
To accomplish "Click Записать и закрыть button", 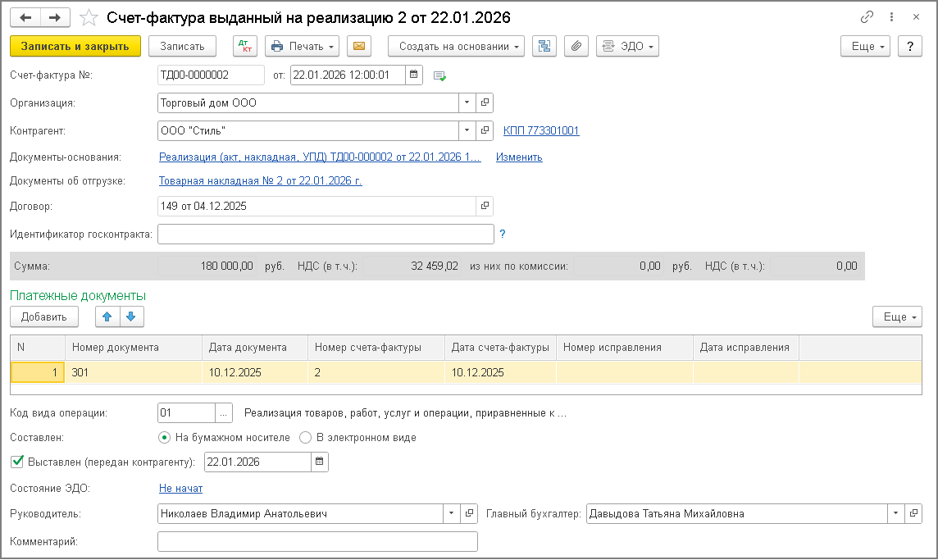I will coord(75,47).
